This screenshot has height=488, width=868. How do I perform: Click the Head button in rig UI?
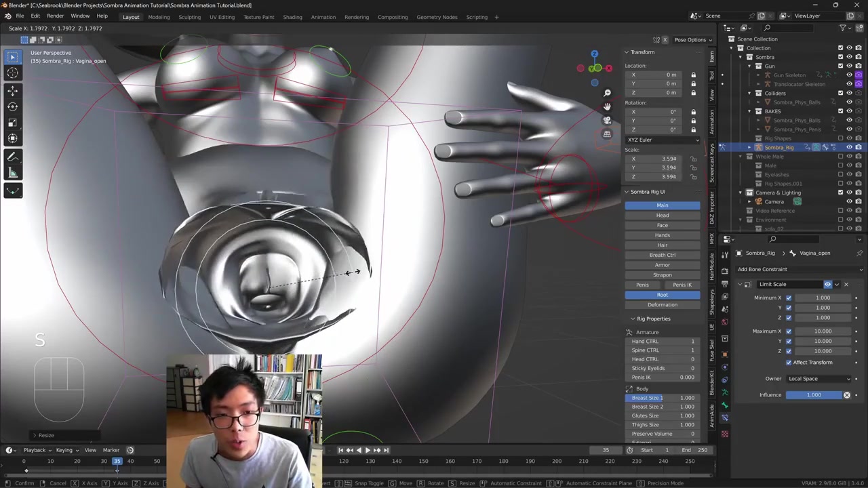(x=662, y=216)
